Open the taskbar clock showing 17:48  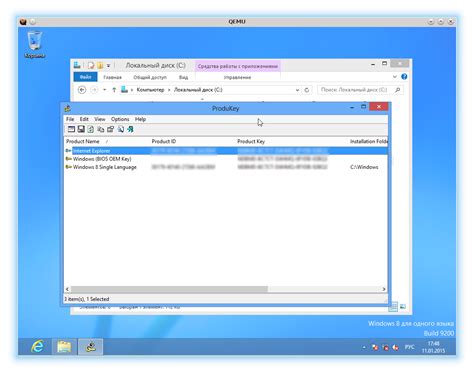tap(433, 347)
